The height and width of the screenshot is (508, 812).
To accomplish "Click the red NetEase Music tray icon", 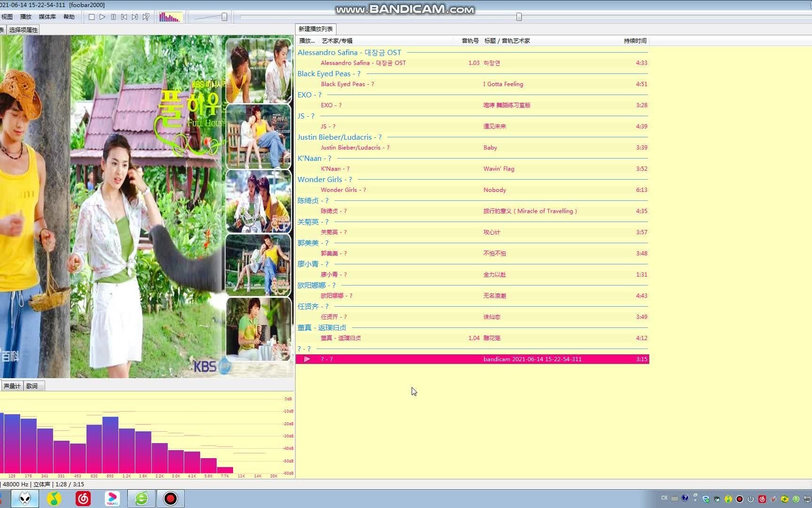I will 762,499.
